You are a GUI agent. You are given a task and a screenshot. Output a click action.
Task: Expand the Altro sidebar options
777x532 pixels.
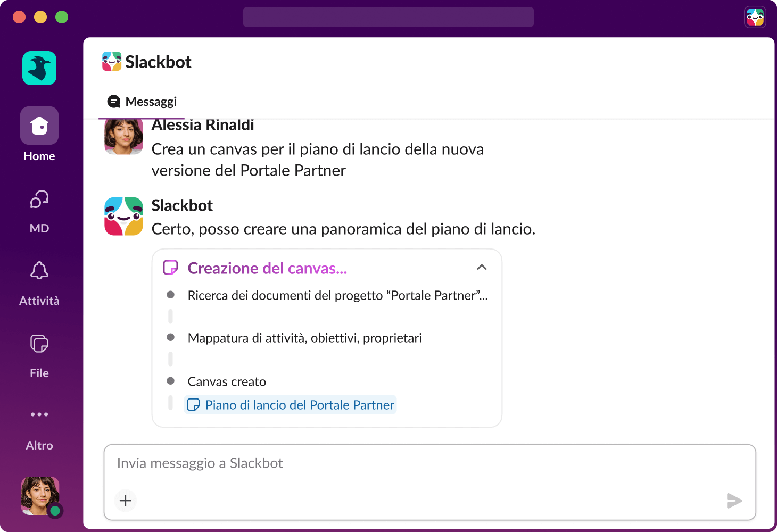click(x=39, y=414)
